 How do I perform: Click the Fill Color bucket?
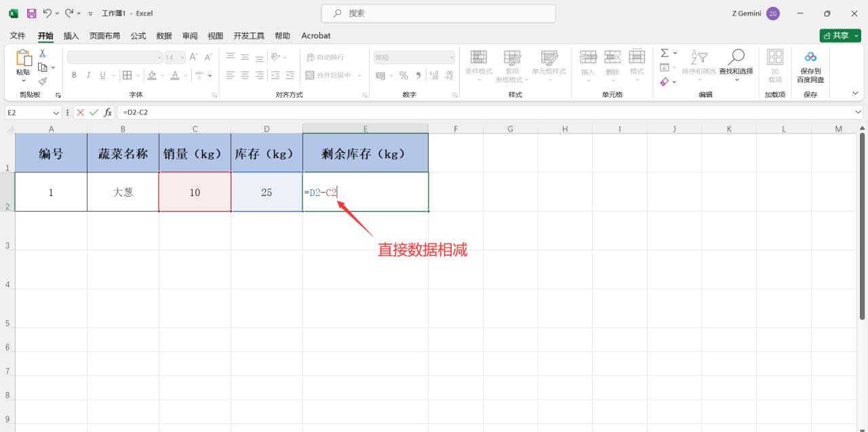152,75
